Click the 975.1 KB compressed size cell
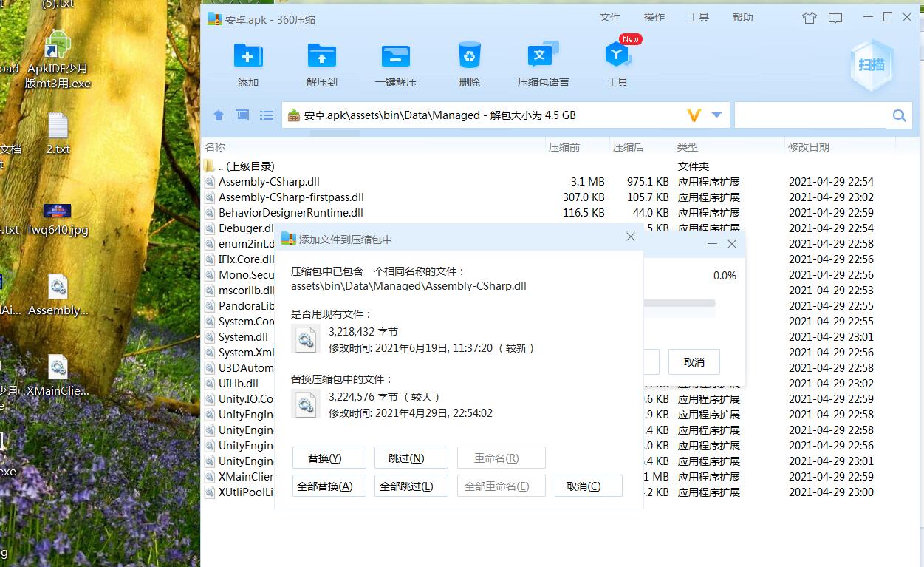 coord(648,182)
